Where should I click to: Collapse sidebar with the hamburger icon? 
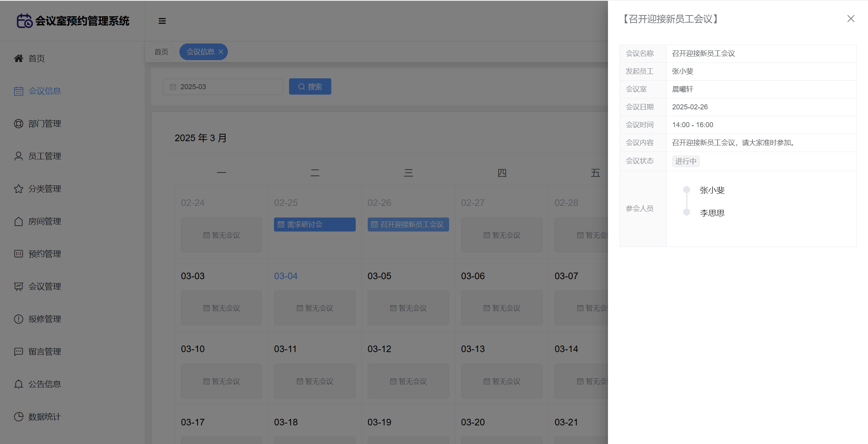click(162, 21)
